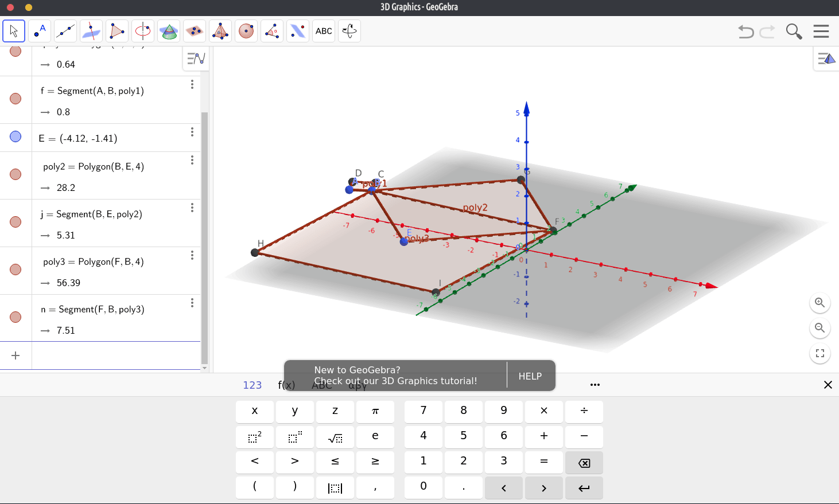
Task: Click HELP in the tutorial popup
Action: 530,376
